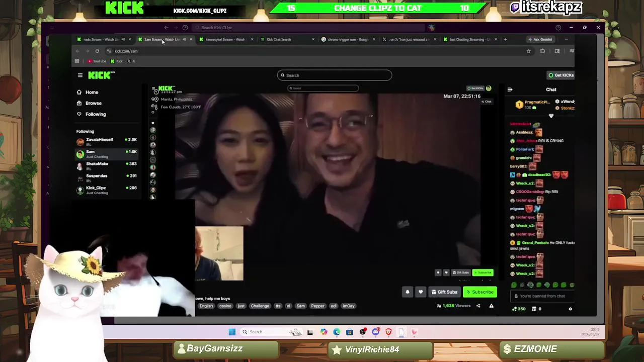644x362 pixels.
Task: Open Microsoft Store from the taskbar
Action: (x=350, y=332)
